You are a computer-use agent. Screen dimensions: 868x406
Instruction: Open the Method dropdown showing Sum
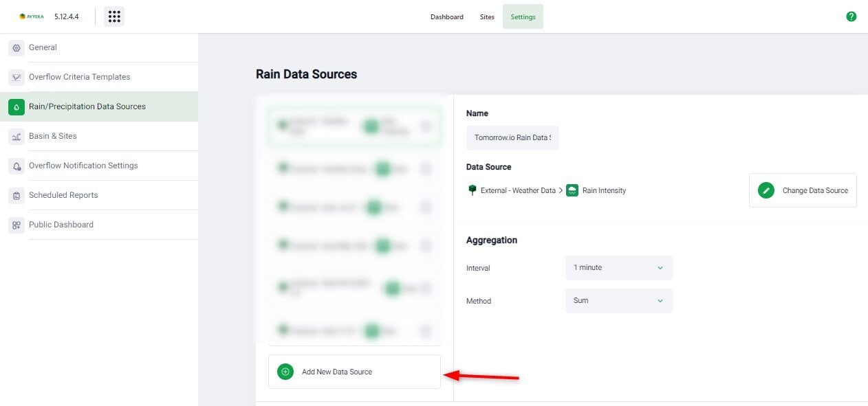pyautogui.click(x=618, y=301)
